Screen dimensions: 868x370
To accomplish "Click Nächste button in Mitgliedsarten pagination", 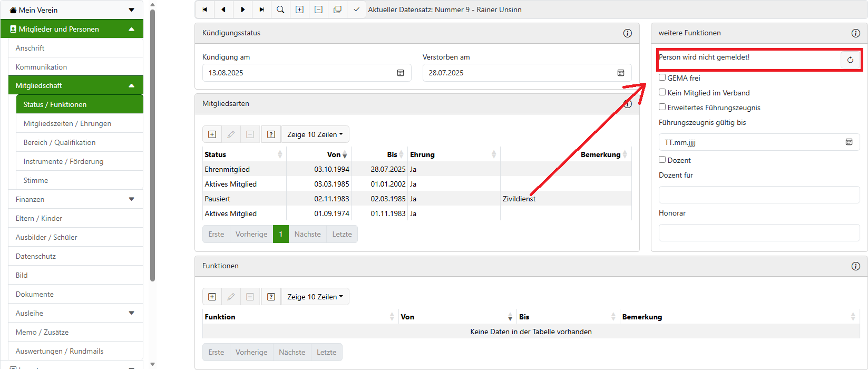I will click(307, 234).
